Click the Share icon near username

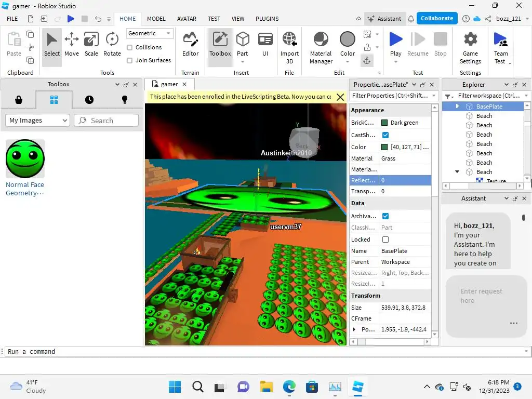pos(488,19)
